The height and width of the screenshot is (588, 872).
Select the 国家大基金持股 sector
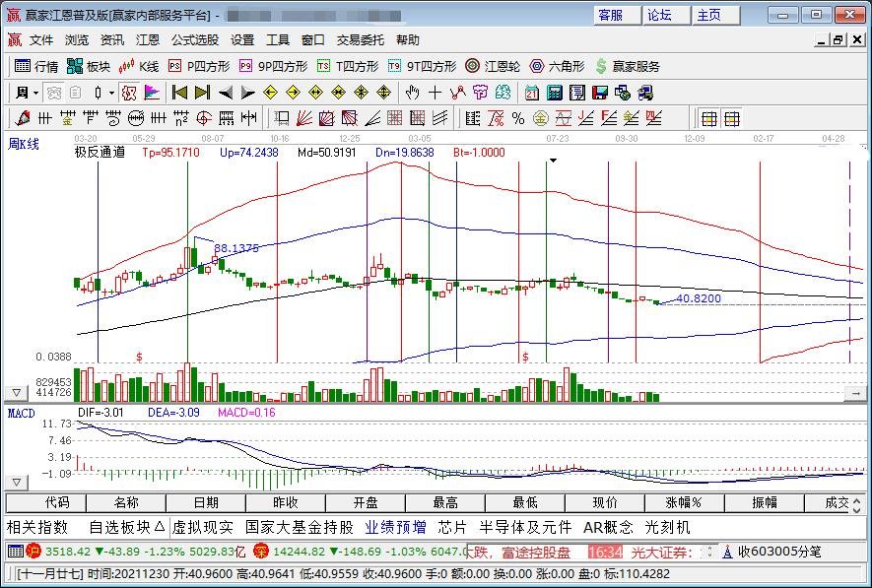(x=300, y=527)
